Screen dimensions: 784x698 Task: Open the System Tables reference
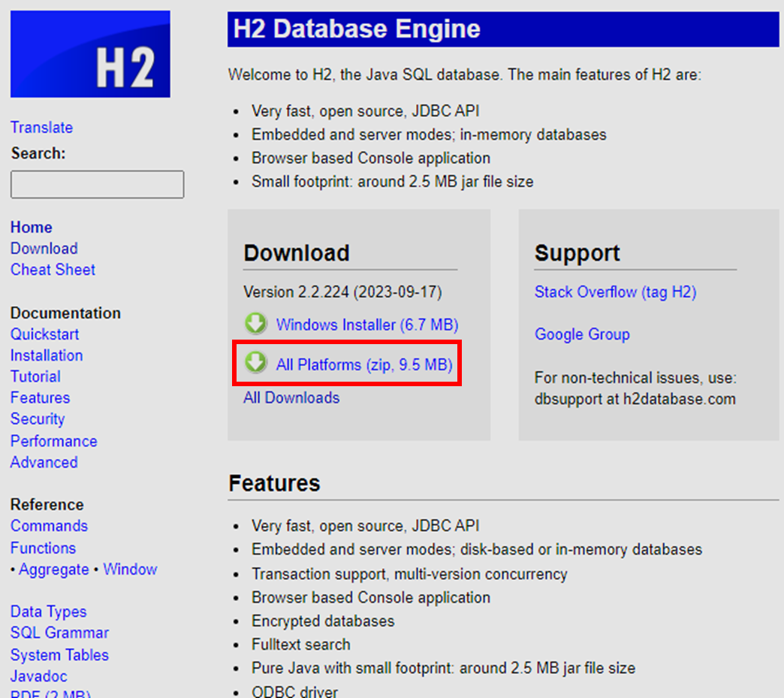59,654
